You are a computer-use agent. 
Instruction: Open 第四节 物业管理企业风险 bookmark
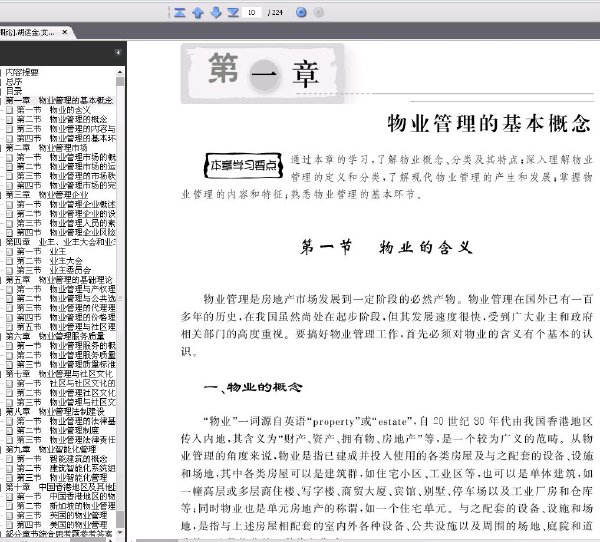tap(66, 232)
